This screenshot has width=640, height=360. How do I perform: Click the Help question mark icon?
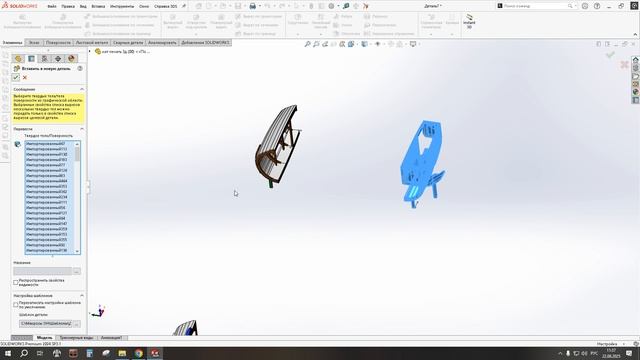597,6
